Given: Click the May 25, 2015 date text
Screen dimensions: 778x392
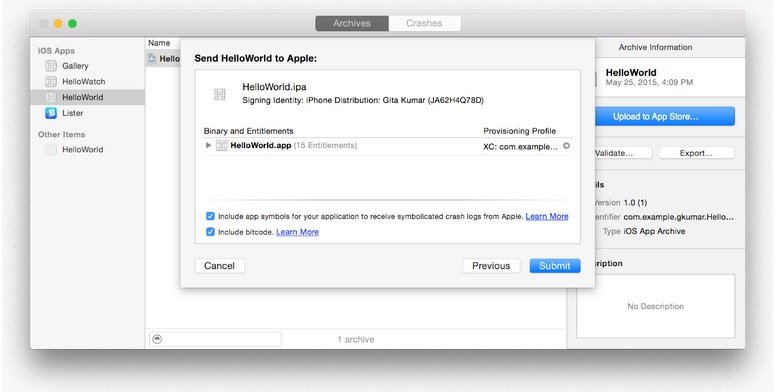Looking at the screenshot, I should click(x=649, y=82).
